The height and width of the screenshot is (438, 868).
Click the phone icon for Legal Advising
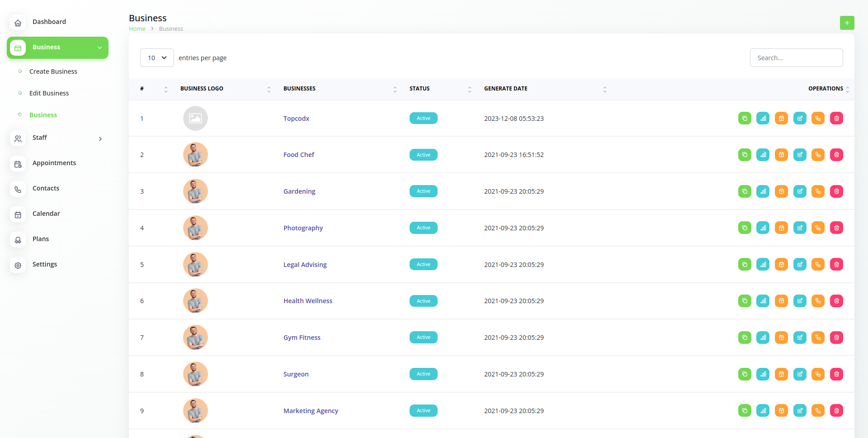[x=818, y=265]
